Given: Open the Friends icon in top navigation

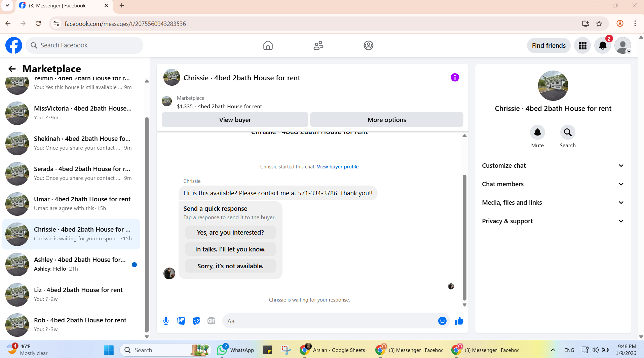Looking at the screenshot, I should coord(318,45).
